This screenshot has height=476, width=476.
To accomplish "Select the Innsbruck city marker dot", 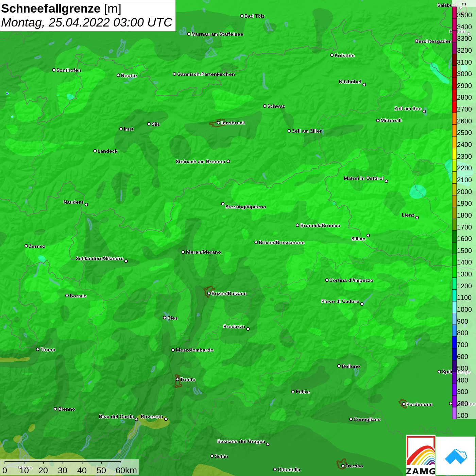I will point(218,123).
